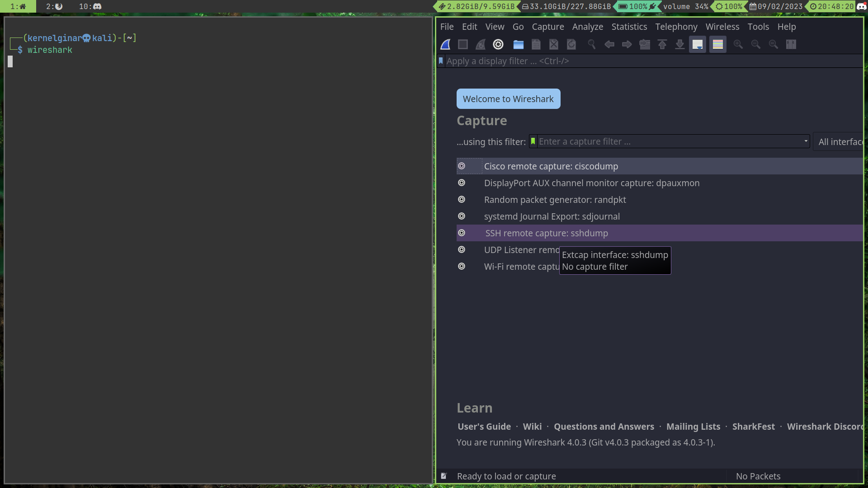
Task: Toggle auto scroll during live capture
Action: (698, 44)
